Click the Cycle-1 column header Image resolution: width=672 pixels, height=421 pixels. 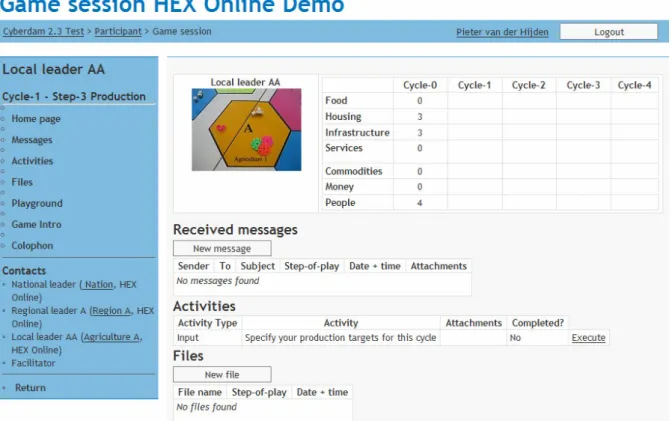pos(474,85)
